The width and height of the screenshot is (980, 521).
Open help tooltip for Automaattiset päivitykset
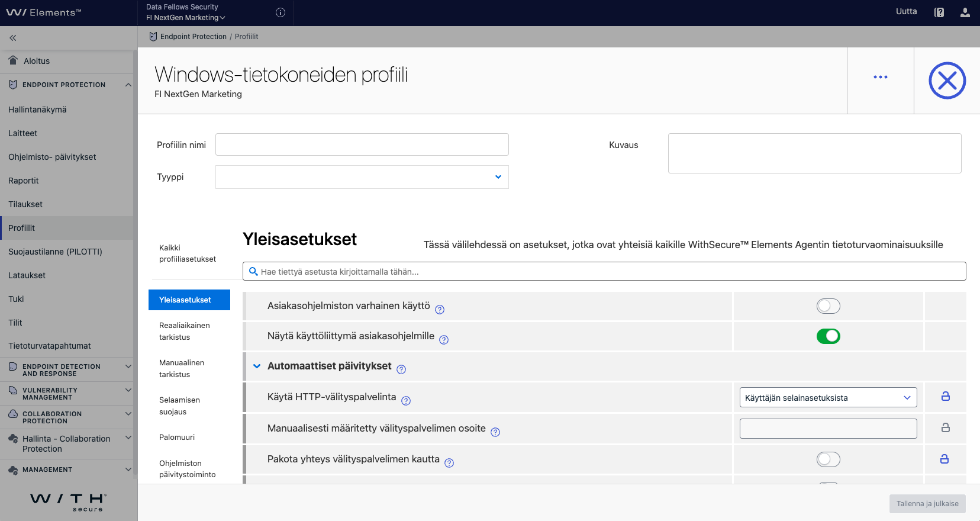401,369
